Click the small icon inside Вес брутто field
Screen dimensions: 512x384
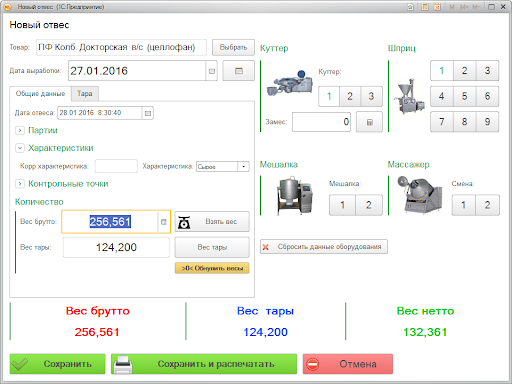pos(164,222)
